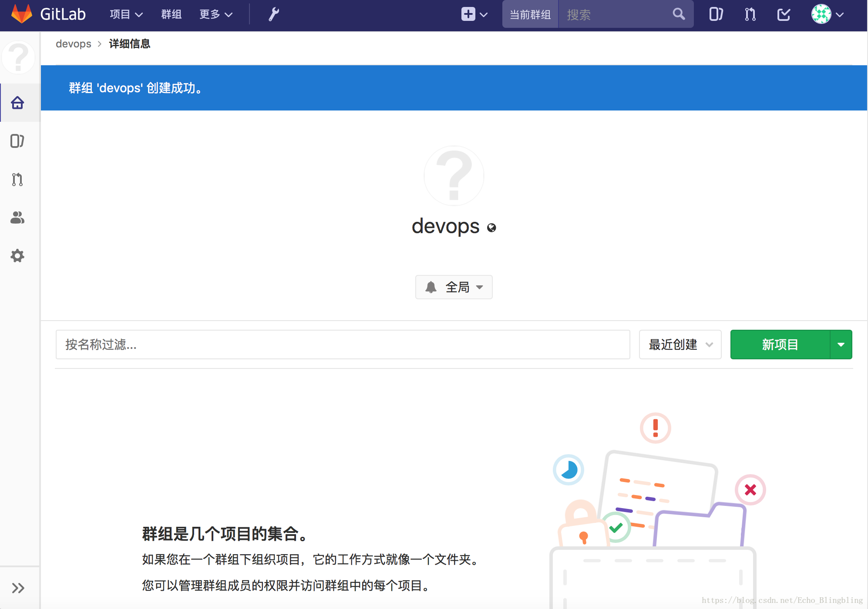This screenshot has height=609, width=868.
Task: Click the green 新项目 button
Action: tap(780, 345)
